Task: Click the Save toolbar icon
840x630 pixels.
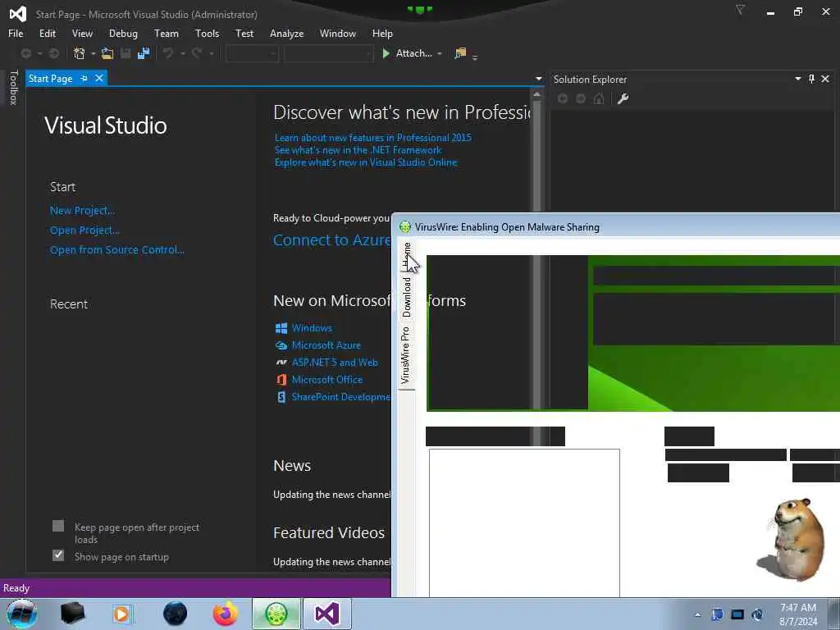Action: [x=126, y=53]
